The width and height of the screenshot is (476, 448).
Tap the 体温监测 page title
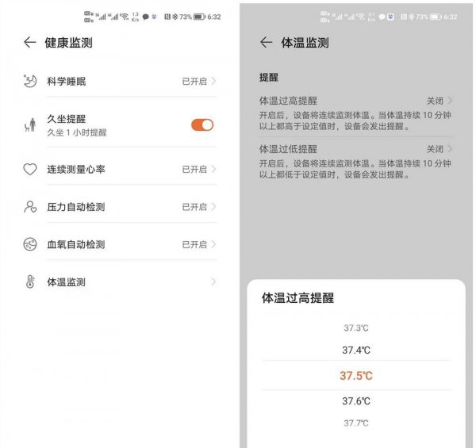(305, 43)
